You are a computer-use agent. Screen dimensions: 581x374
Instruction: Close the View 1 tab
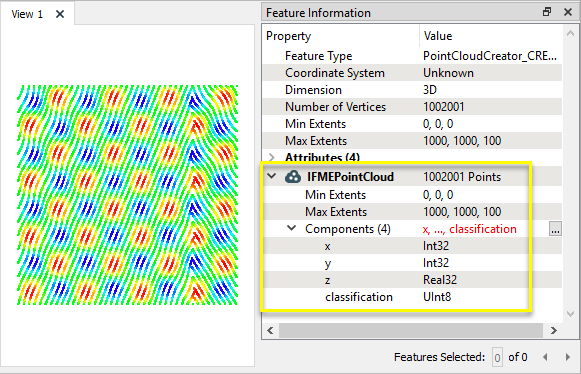tap(60, 14)
